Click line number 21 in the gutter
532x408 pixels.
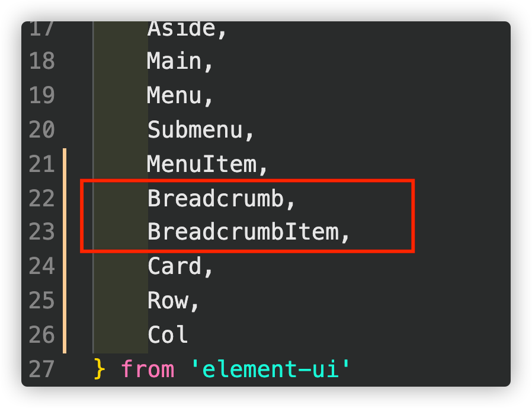tap(41, 164)
